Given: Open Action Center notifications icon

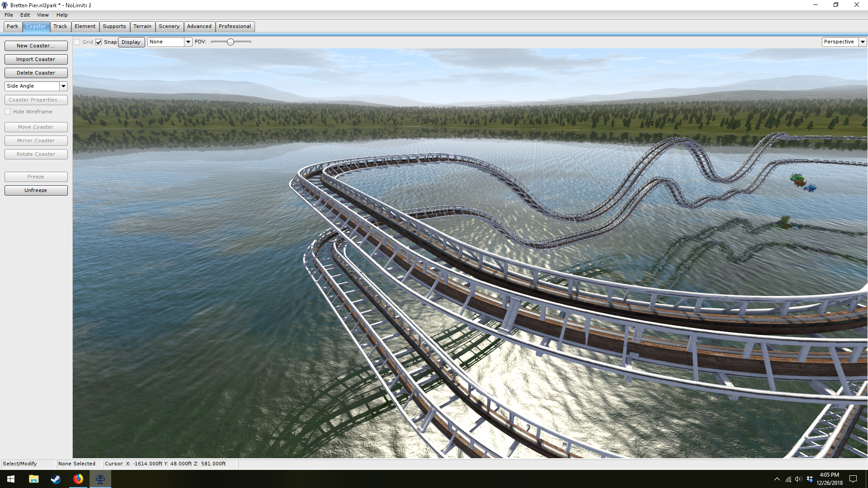Looking at the screenshot, I should tap(853, 479).
